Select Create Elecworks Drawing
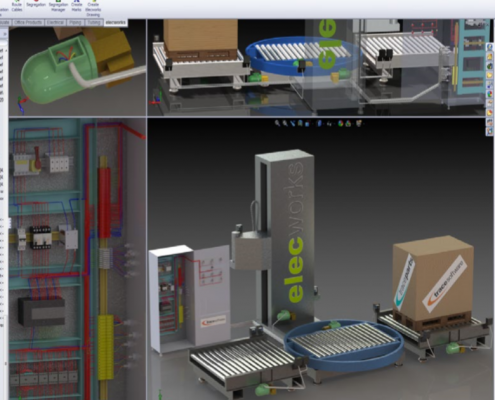The image size is (495, 400). pyautogui.click(x=93, y=8)
